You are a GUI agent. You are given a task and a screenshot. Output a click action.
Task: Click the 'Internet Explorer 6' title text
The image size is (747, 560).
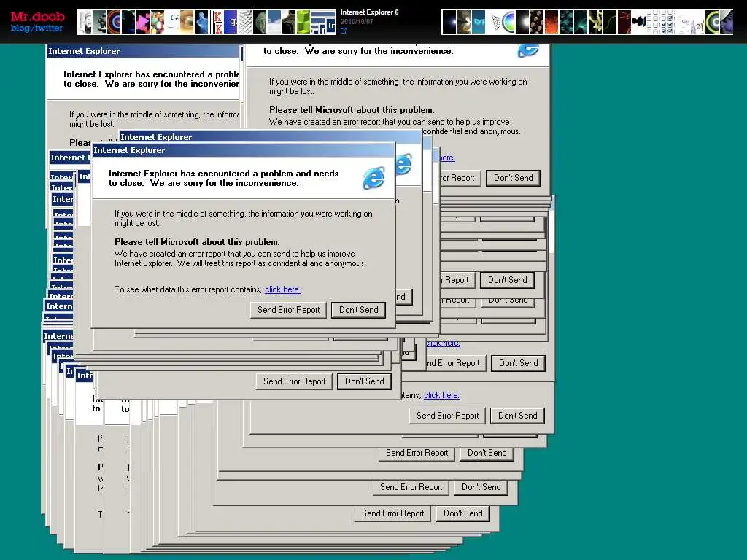tap(369, 12)
